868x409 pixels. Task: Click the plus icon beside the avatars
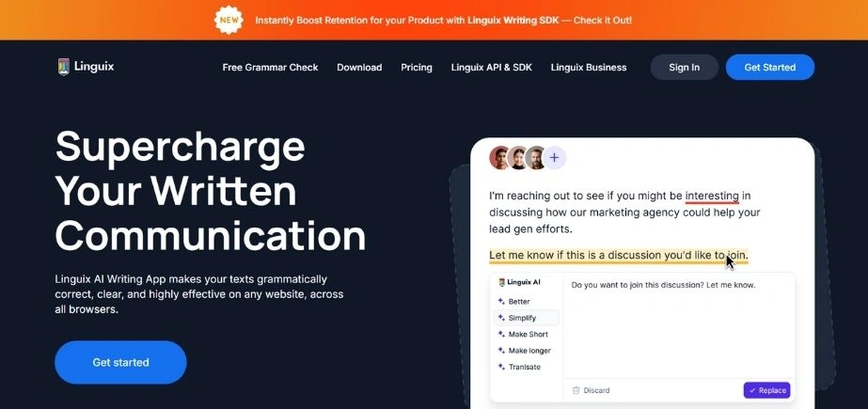point(554,158)
